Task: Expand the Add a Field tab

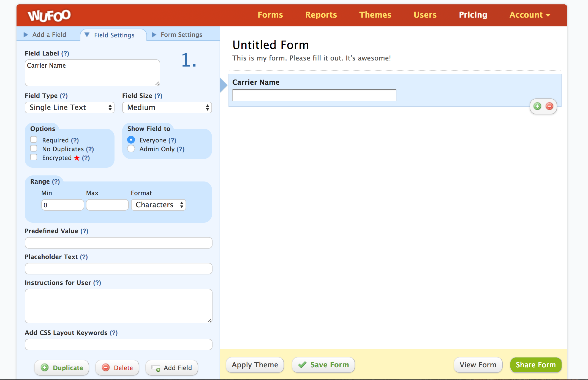Action: tap(45, 35)
